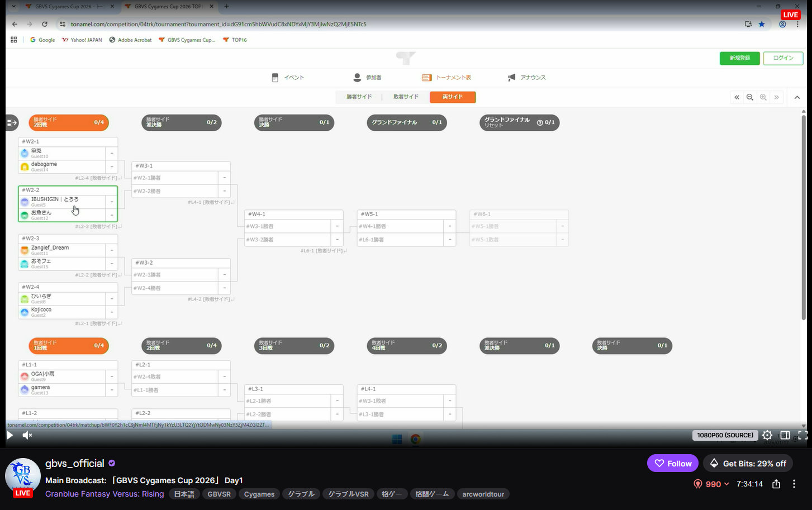Bookmark the page with the star icon

pyautogui.click(x=762, y=24)
